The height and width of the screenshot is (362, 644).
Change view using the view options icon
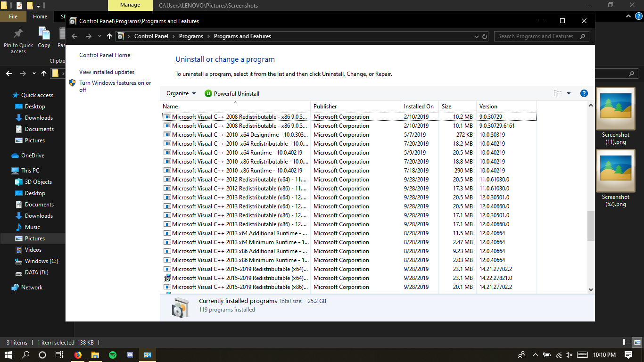point(558,93)
